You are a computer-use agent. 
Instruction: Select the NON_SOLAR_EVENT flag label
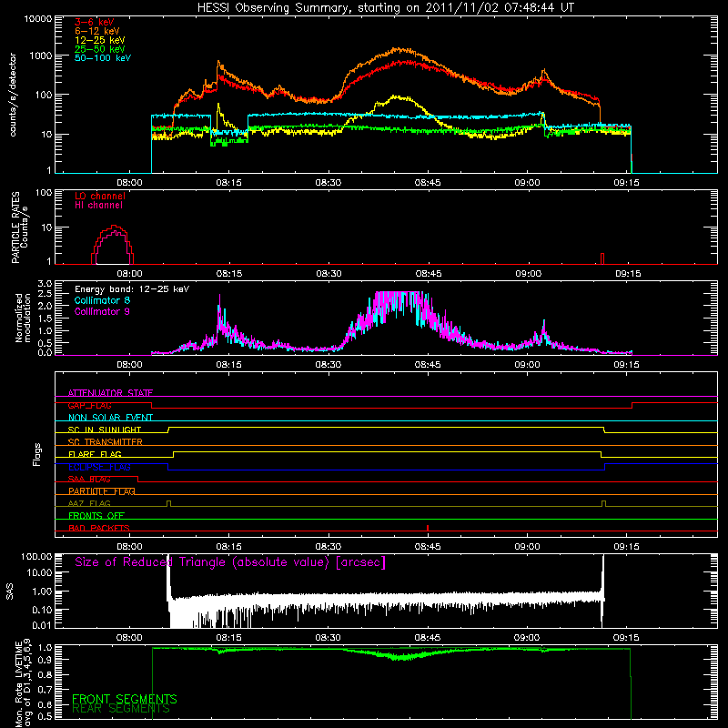click(x=110, y=418)
